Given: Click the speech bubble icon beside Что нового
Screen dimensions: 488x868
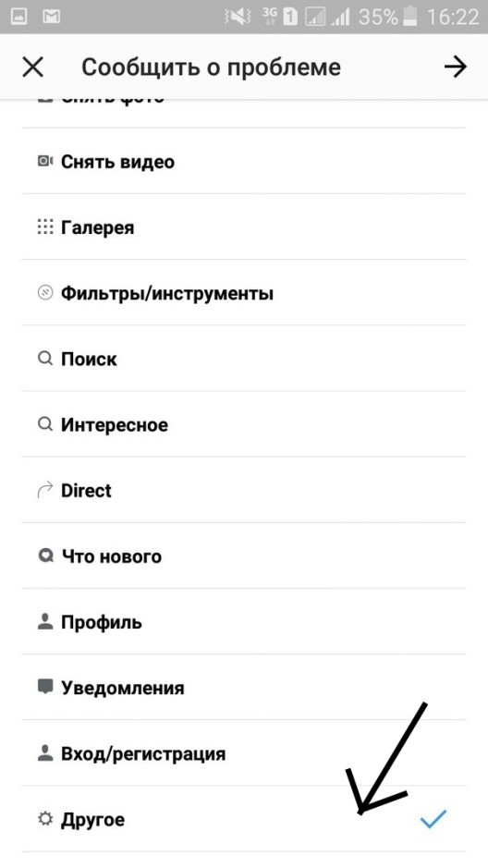Looking at the screenshot, I should pyautogui.click(x=44, y=556).
